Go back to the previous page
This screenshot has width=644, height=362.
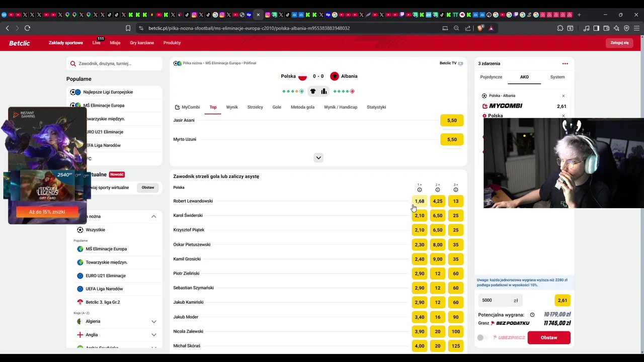(x=7, y=28)
